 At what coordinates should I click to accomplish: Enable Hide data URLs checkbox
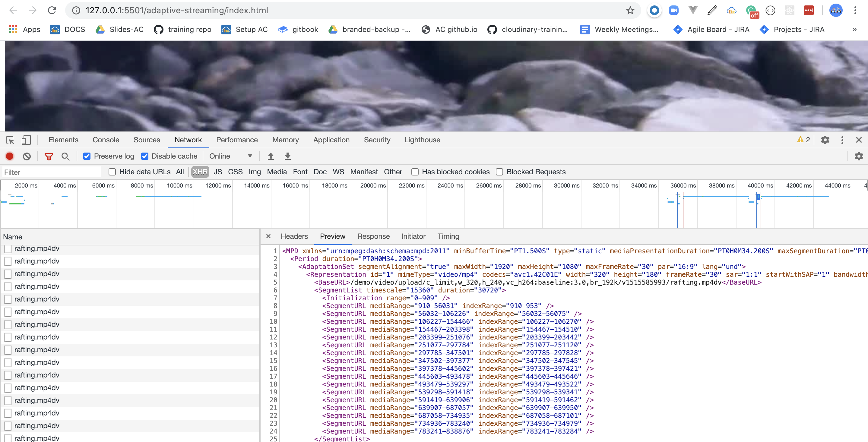112,172
